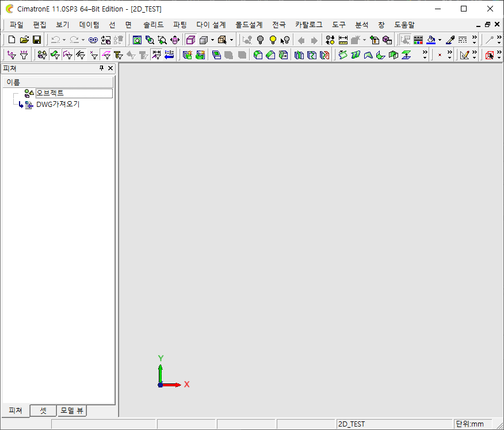Click the solid shell box icon
This screenshot has height=430, width=504.
click(216, 55)
